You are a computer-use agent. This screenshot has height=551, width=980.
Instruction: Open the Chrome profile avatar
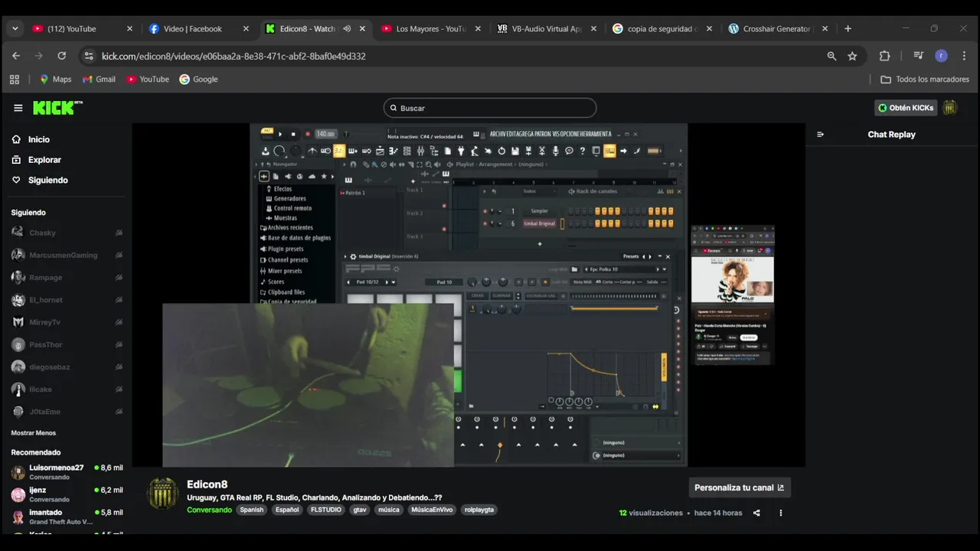(942, 56)
